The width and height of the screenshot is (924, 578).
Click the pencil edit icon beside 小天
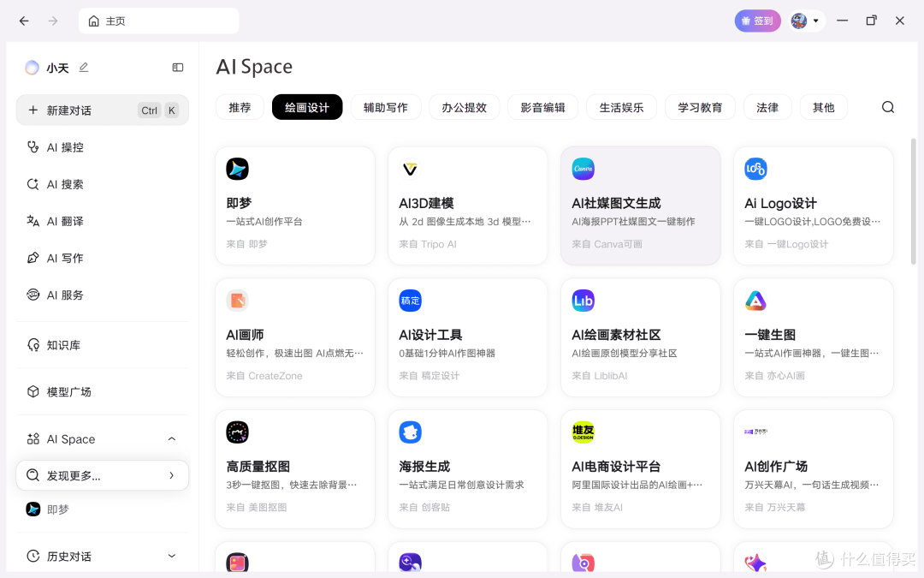pos(84,68)
